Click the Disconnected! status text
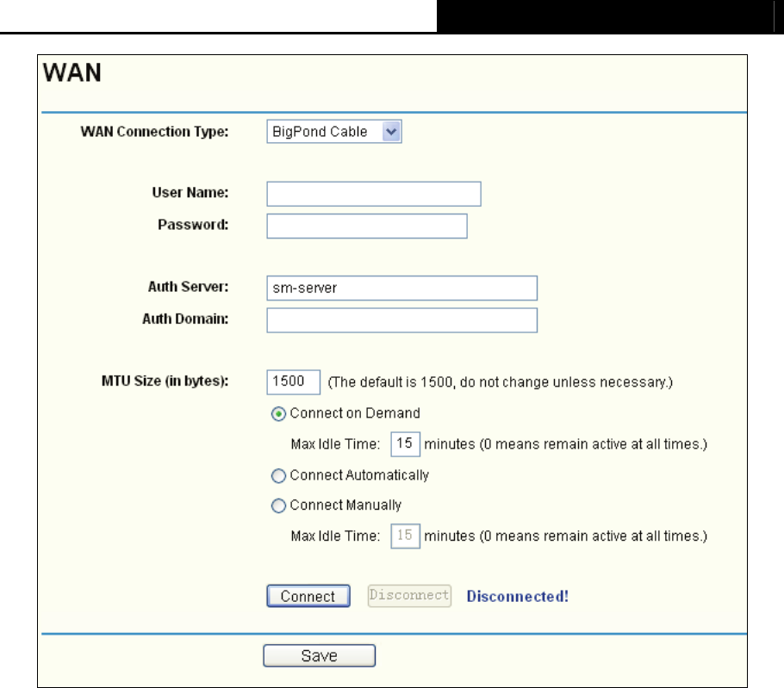Viewport: 784px width, 688px height. (x=518, y=597)
